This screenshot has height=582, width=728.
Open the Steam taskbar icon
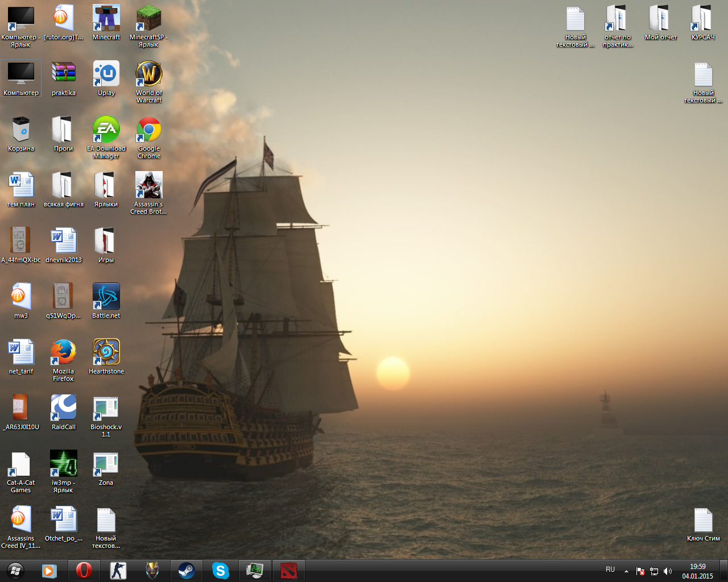click(186, 570)
